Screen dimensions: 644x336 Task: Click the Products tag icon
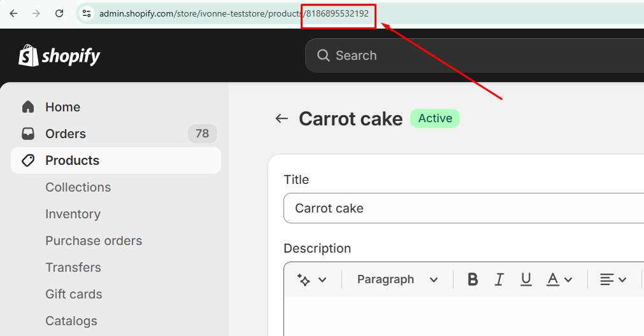[28, 160]
